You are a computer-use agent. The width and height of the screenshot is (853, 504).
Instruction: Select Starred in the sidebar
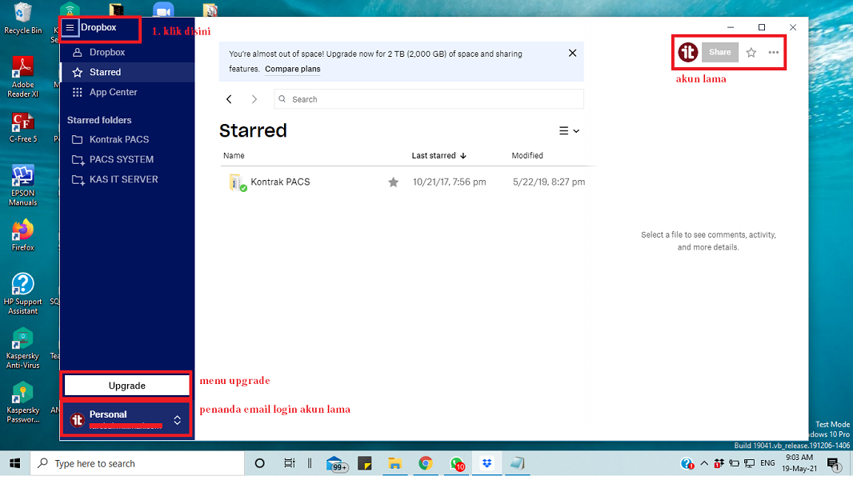(x=126, y=72)
